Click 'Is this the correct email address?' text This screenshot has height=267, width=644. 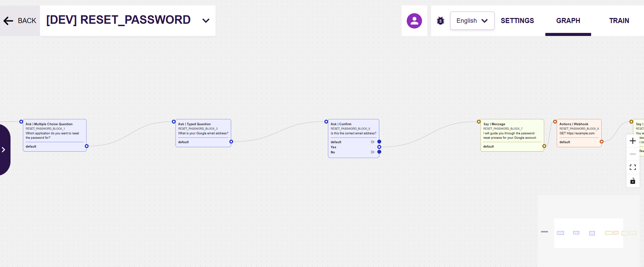coord(354,133)
